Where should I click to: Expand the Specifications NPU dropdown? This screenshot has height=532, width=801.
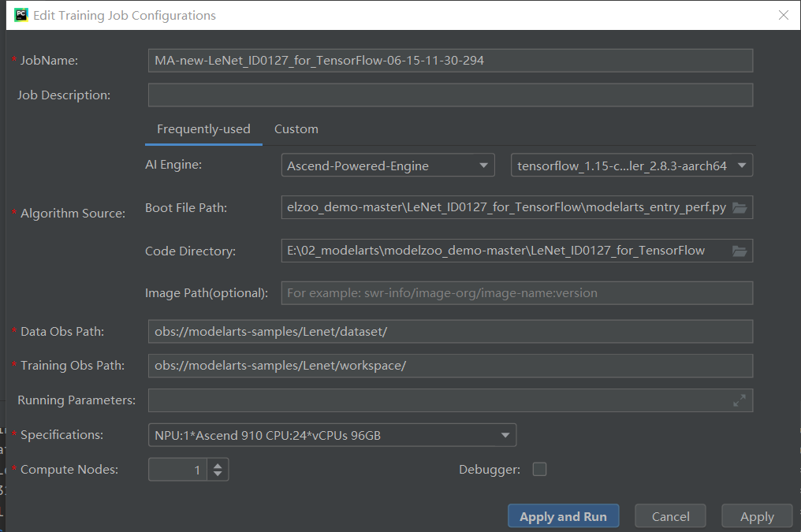pyautogui.click(x=332, y=435)
